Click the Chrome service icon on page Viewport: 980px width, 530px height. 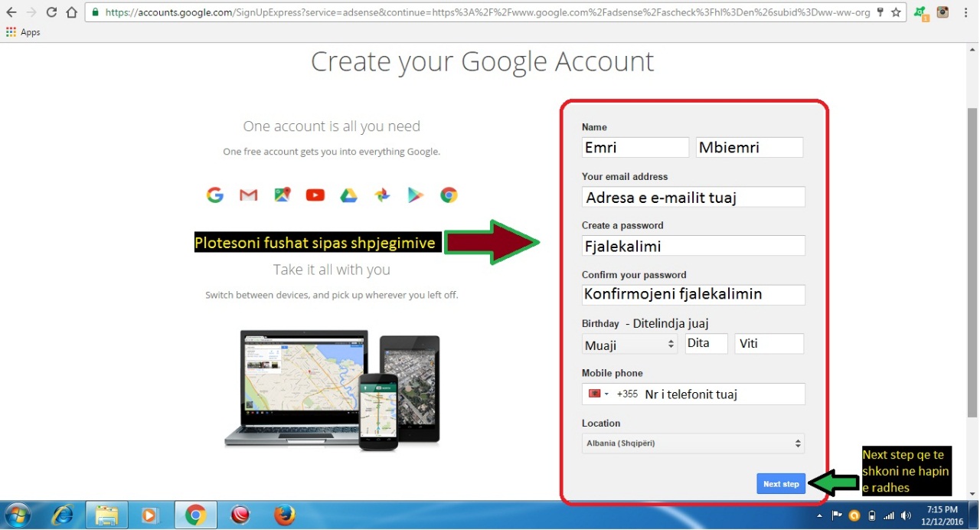coord(449,195)
